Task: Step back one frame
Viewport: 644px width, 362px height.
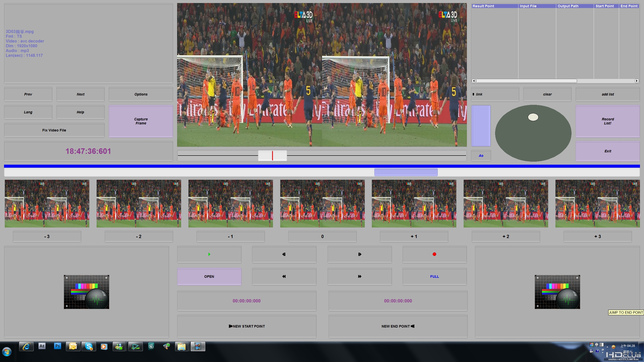Action: 284,254
